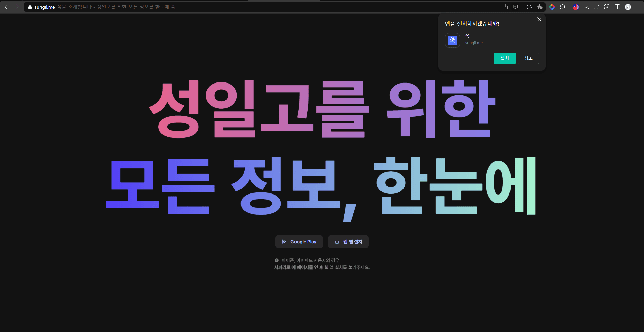Open the downloads arrow icon

[x=586, y=7]
